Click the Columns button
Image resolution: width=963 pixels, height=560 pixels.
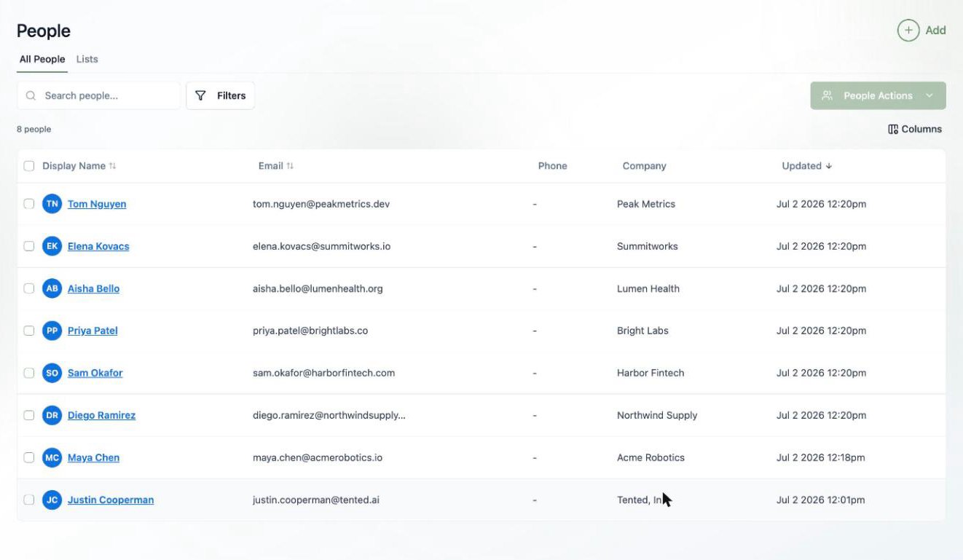coord(915,129)
